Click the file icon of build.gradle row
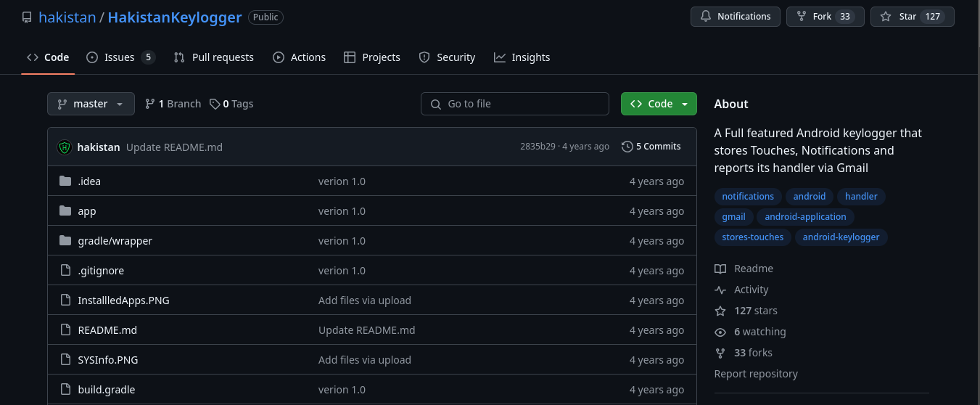 (65, 390)
